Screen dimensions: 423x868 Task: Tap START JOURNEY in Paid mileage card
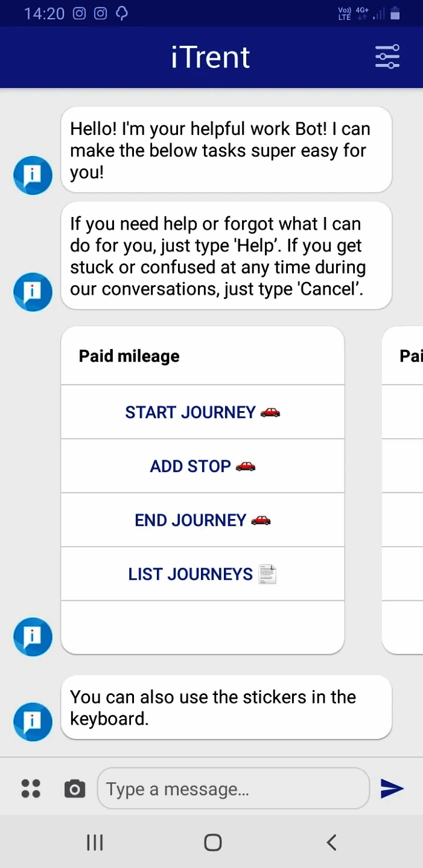pos(202,412)
